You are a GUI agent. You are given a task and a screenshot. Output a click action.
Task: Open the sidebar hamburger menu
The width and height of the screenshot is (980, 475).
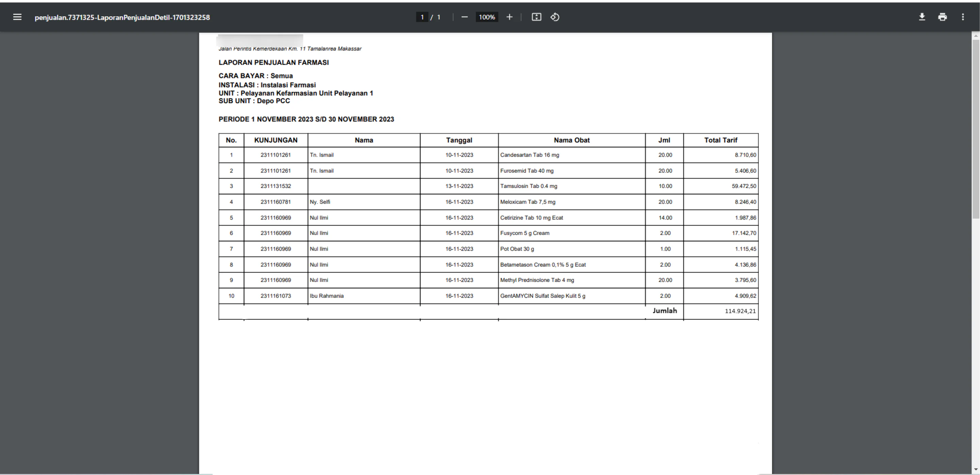[x=17, y=17]
